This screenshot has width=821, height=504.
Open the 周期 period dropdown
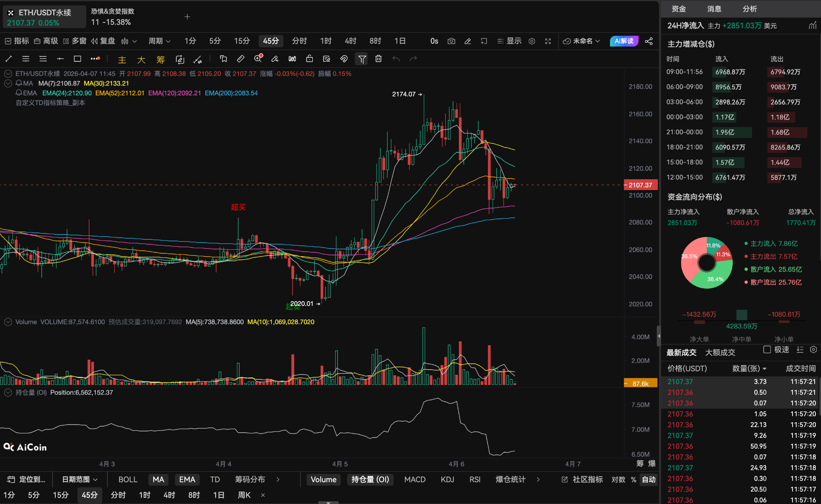point(159,40)
